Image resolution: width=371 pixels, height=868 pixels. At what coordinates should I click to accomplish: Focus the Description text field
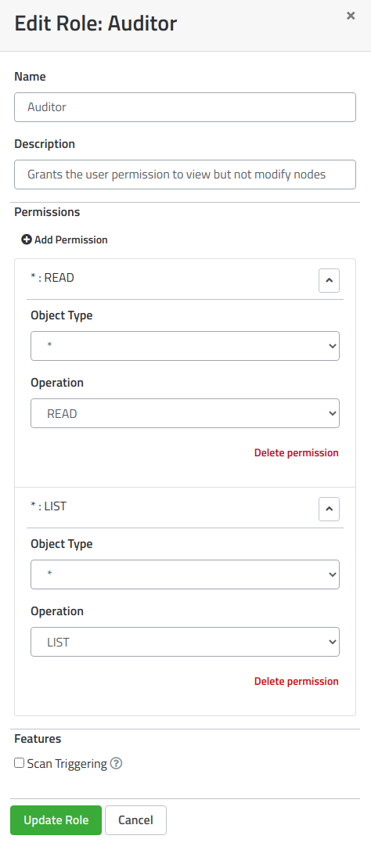click(x=185, y=175)
